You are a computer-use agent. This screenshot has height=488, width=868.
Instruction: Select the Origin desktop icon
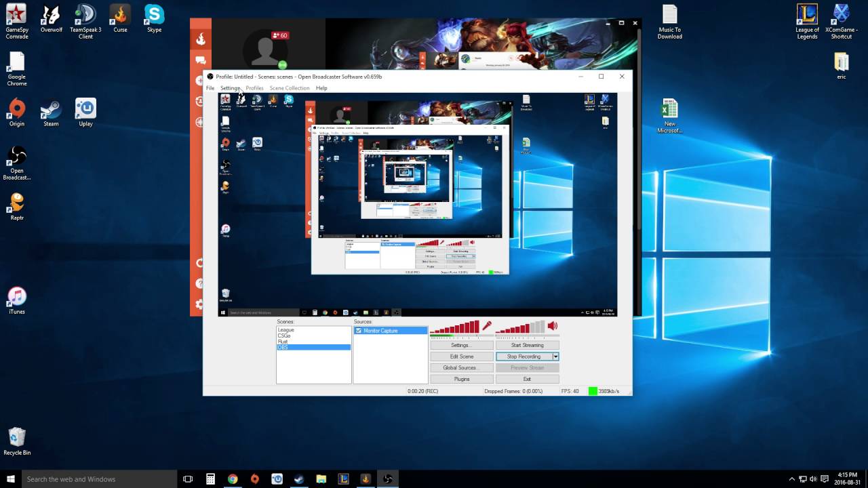(x=17, y=113)
